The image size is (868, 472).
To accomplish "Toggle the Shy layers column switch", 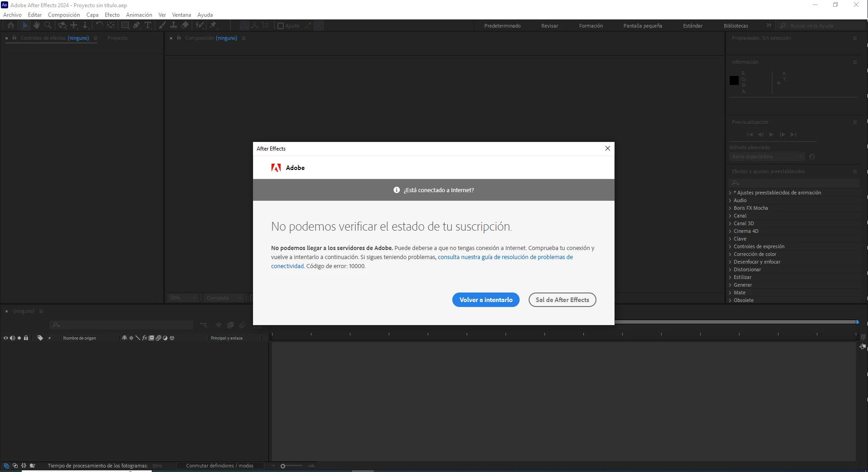I will tap(124, 338).
